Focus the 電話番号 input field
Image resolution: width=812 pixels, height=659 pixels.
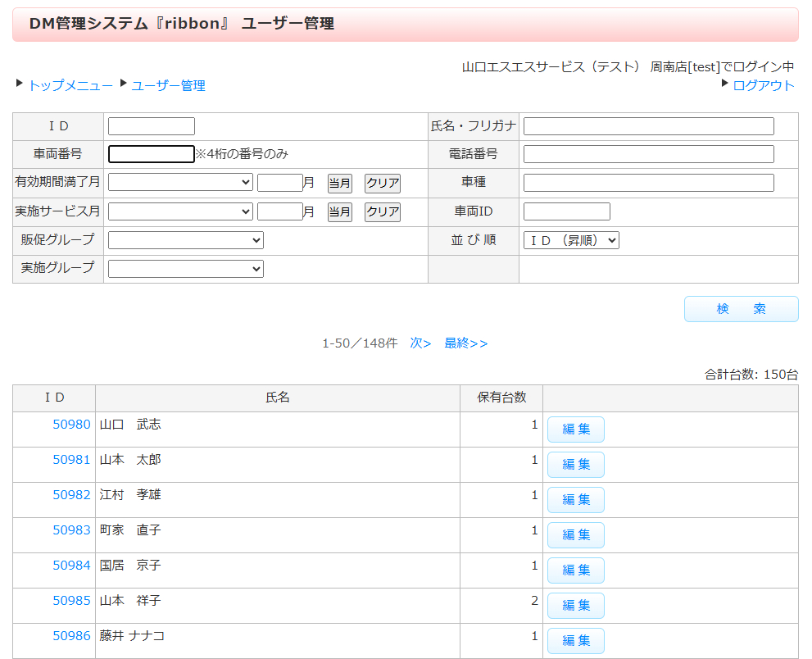pyautogui.click(x=649, y=154)
